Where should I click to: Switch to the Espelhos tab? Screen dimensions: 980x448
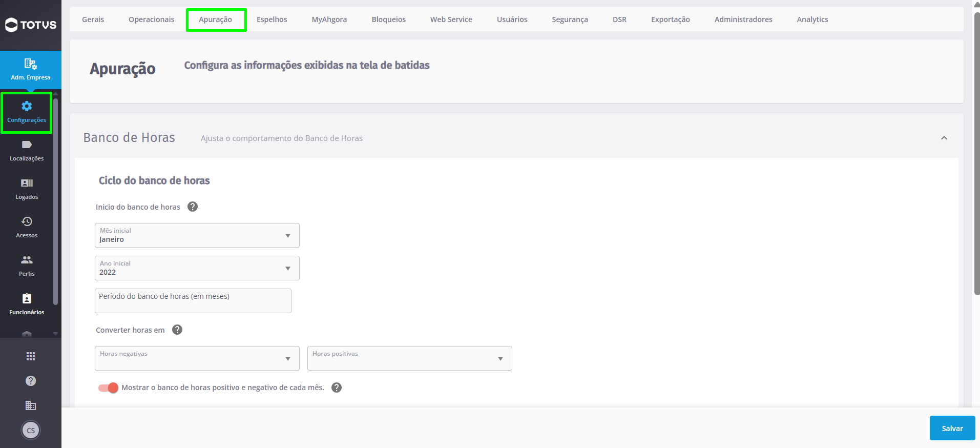pos(272,19)
